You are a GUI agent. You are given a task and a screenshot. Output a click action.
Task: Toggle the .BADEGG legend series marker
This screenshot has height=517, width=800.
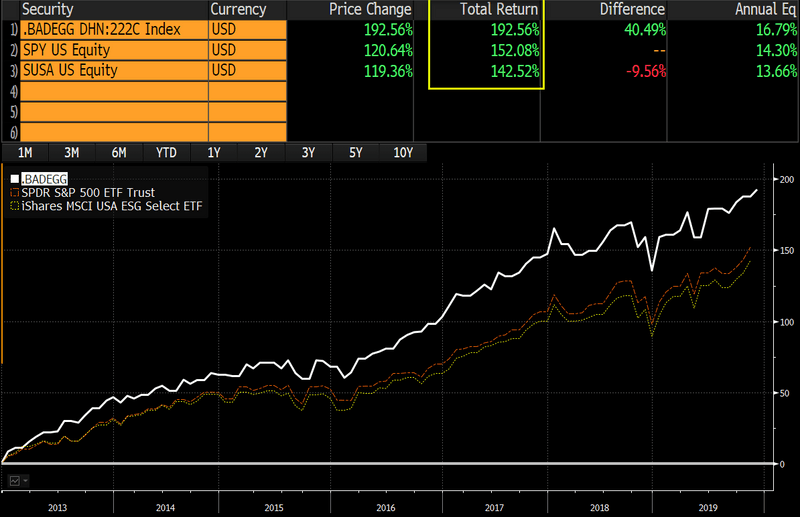13,178
